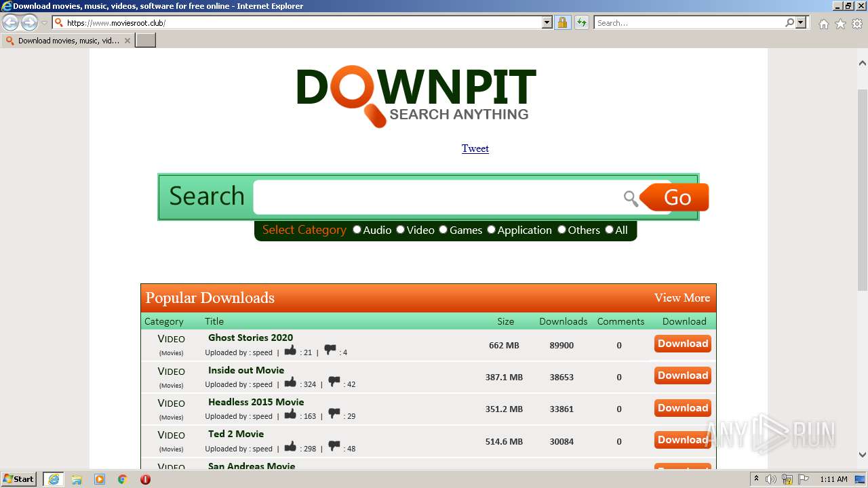
Task: Click Internet Explorer taskbar icon
Action: coord(54,479)
